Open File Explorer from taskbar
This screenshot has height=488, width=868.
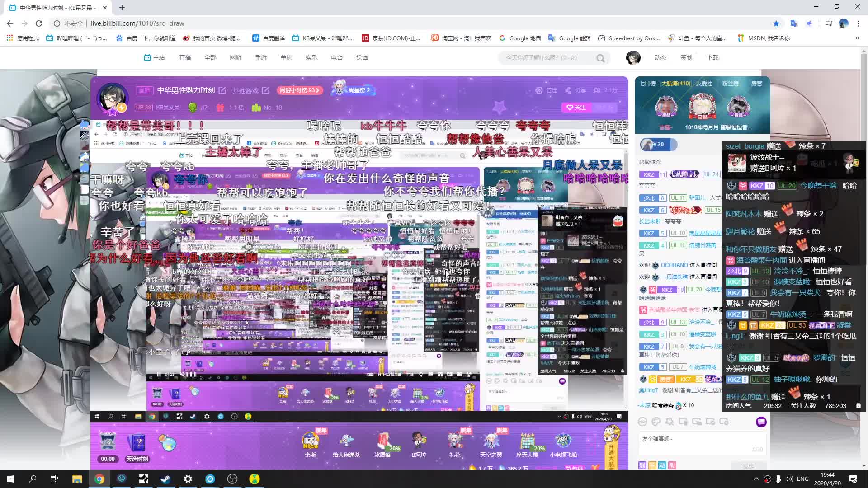[77, 479]
